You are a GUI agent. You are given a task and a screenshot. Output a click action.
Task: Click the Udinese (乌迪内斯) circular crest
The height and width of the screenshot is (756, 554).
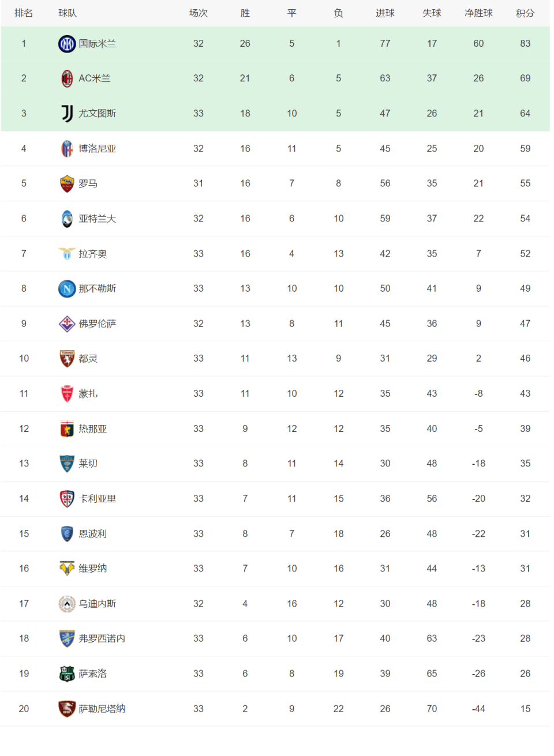click(x=67, y=604)
